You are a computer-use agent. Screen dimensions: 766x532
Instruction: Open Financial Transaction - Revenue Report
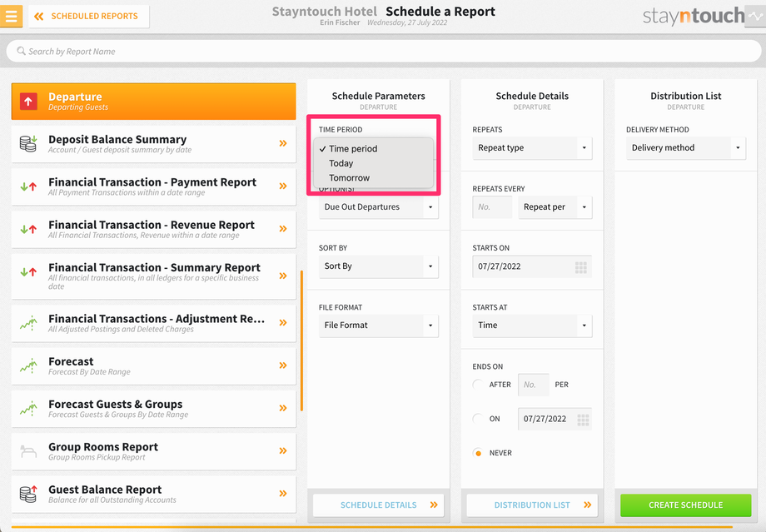tap(153, 229)
